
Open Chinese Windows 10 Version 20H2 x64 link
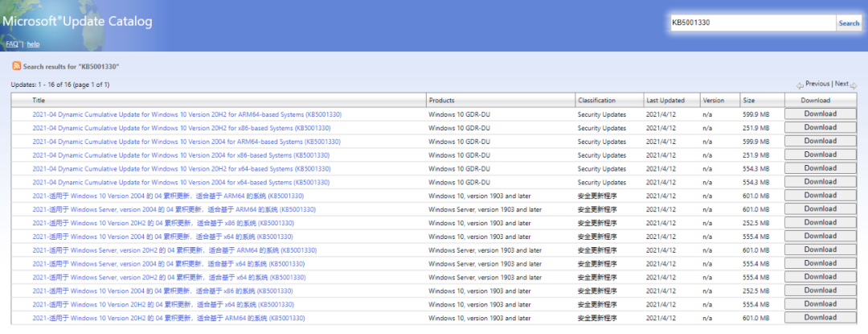tap(162, 304)
